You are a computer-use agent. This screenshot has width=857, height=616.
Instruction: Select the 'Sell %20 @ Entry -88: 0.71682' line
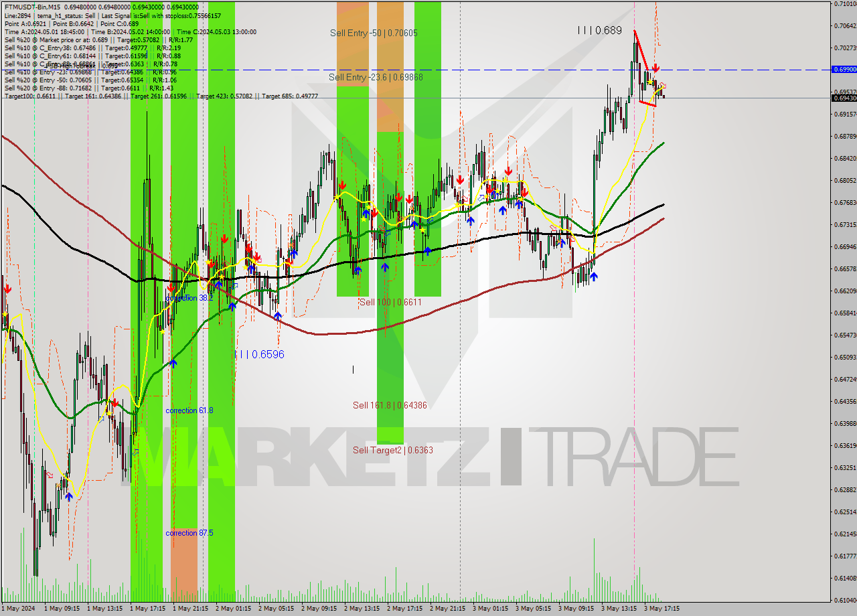(x=88, y=88)
